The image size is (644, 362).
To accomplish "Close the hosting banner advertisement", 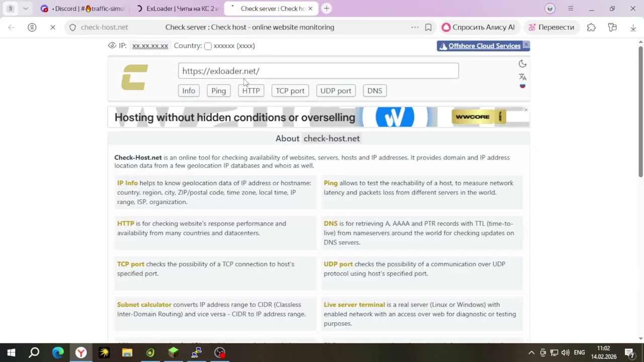I will (x=526, y=110).
